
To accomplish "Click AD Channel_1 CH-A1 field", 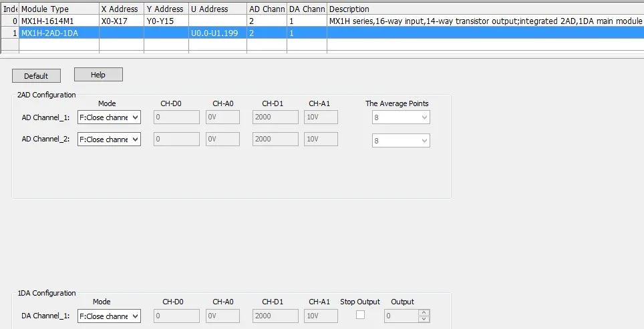I will [x=321, y=117].
